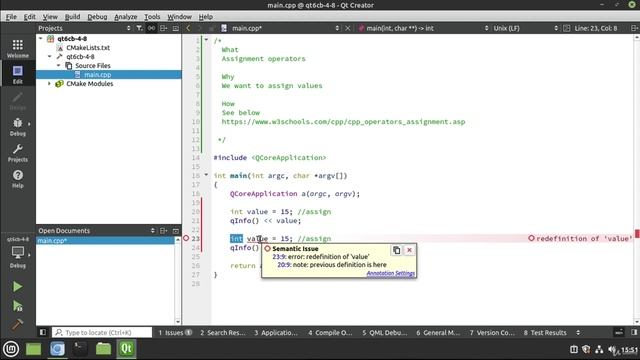Open Debug mode in sidebar
Image resolution: width=640 pixels, height=360 pixels.
tap(18, 127)
